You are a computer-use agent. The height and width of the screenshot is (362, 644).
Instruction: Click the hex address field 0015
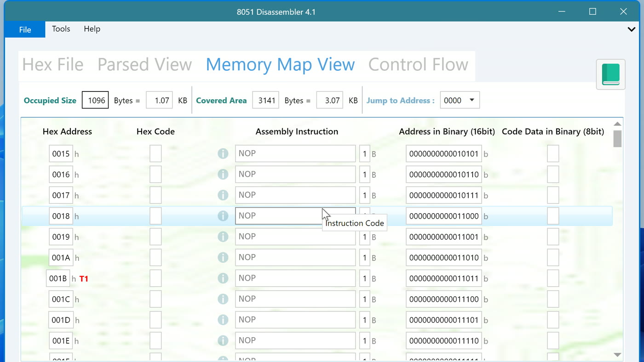[61, 154]
